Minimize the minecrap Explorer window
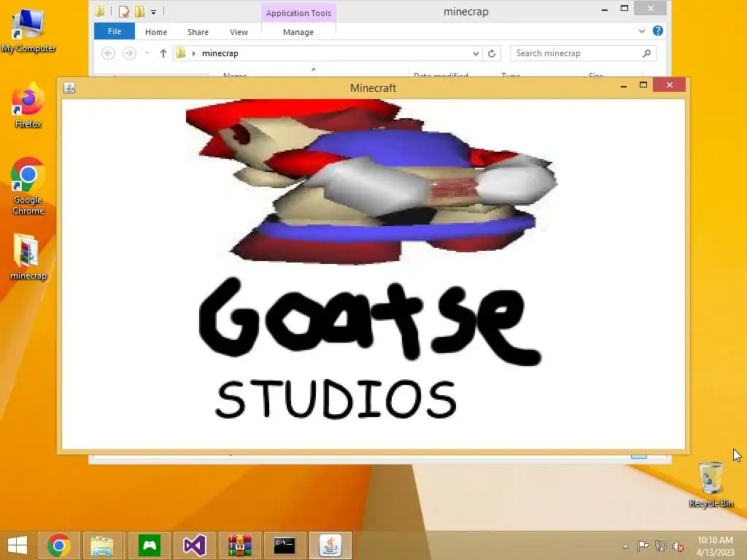 (x=605, y=9)
